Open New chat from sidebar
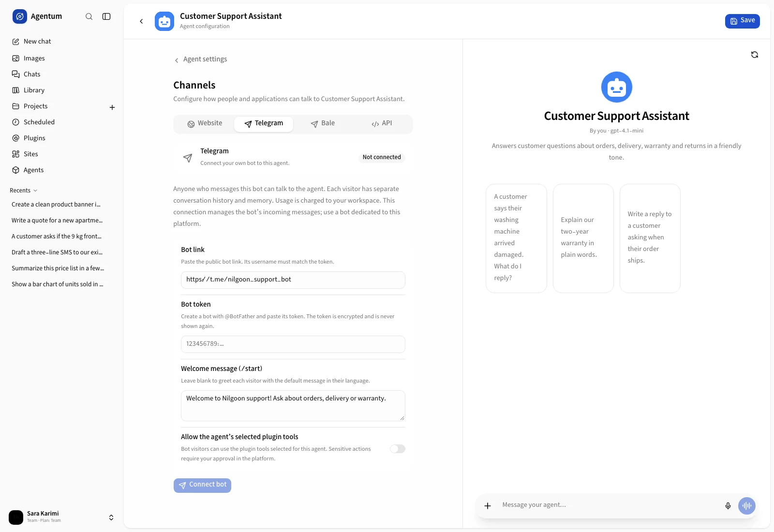This screenshot has width=774, height=532. click(x=62, y=42)
